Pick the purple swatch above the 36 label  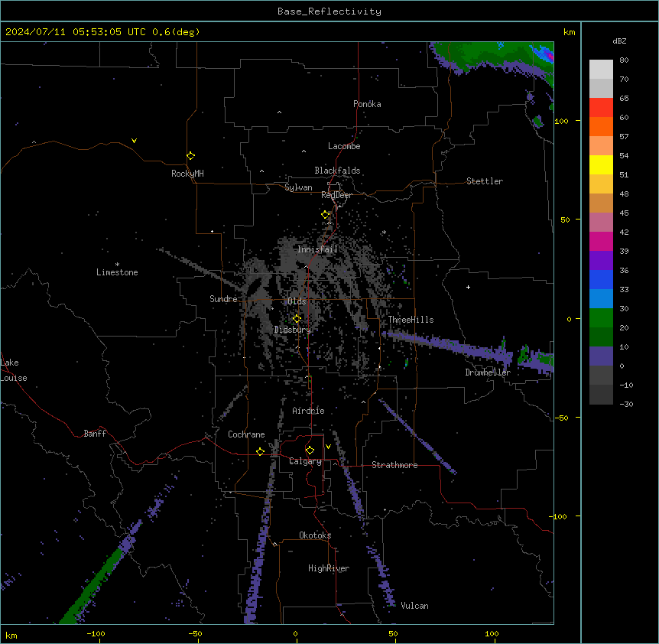[601, 260]
